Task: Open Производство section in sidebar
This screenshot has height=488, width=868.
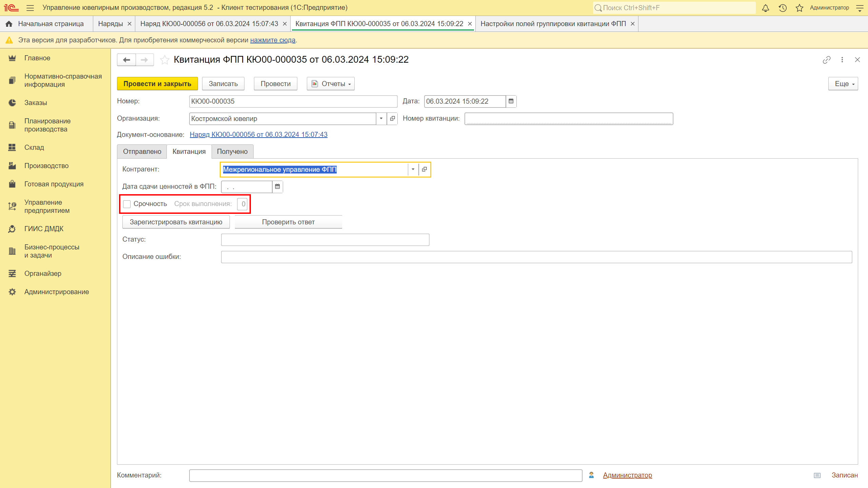Action: [46, 166]
